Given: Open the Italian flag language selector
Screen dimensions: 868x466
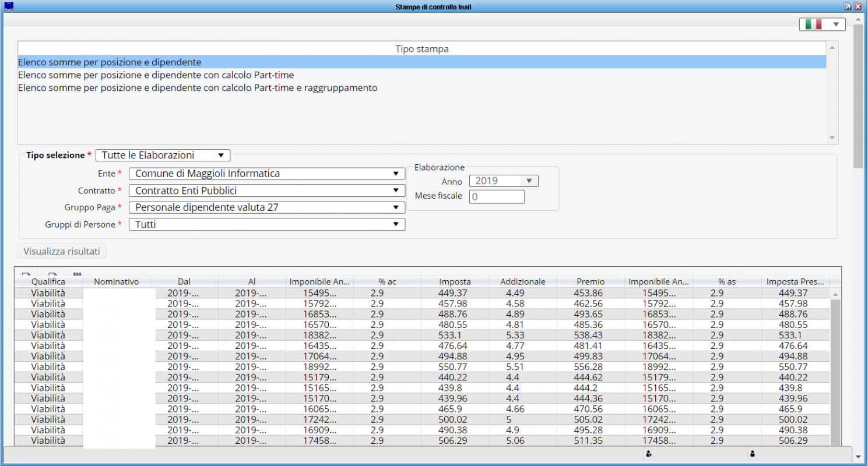Looking at the screenshot, I should pyautogui.click(x=822, y=24).
